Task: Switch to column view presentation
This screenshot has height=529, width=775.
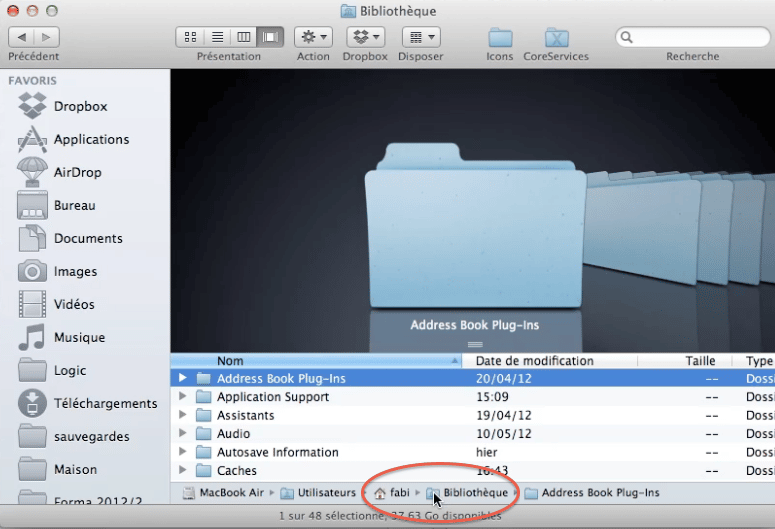Action: (x=244, y=37)
